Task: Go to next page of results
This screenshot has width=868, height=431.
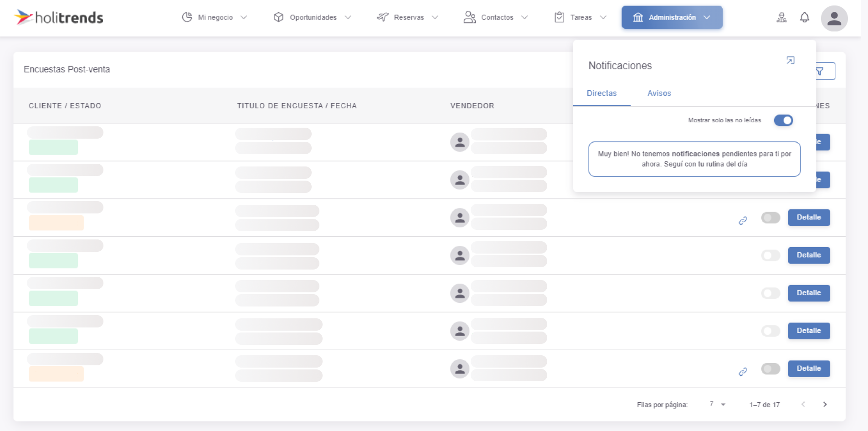Action: click(x=825, y=405)
